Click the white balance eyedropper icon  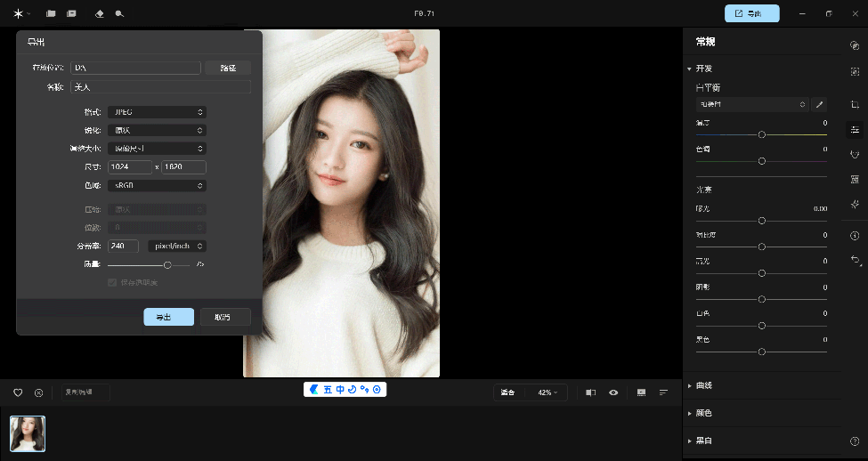tap(819, 104)
